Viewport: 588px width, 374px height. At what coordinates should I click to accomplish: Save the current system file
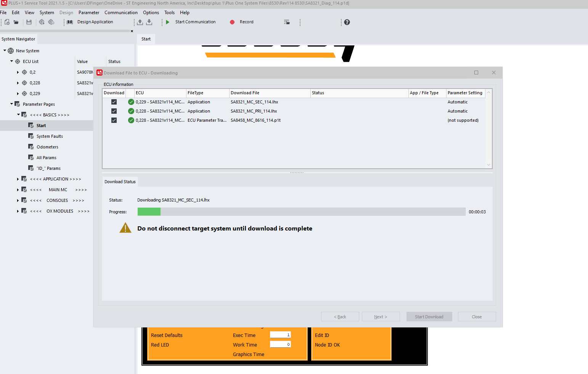click(x=29, y=22)
